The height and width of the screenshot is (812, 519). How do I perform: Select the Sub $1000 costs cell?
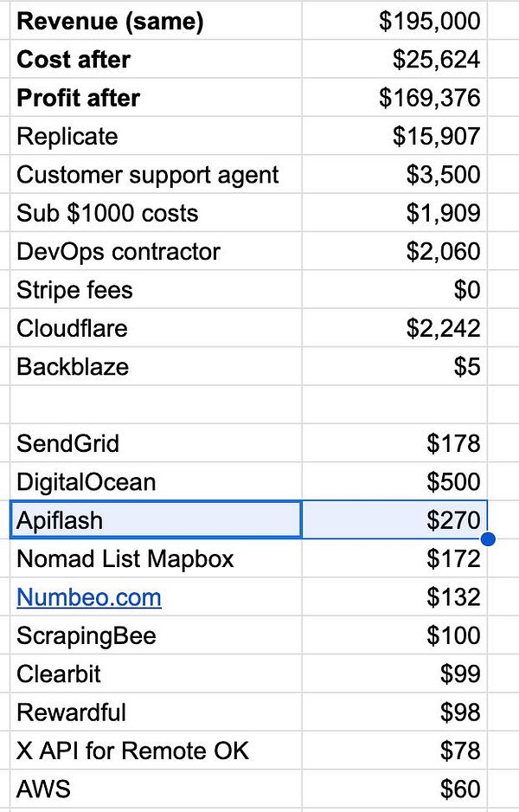pyautogui.click(x=156, y=212)
